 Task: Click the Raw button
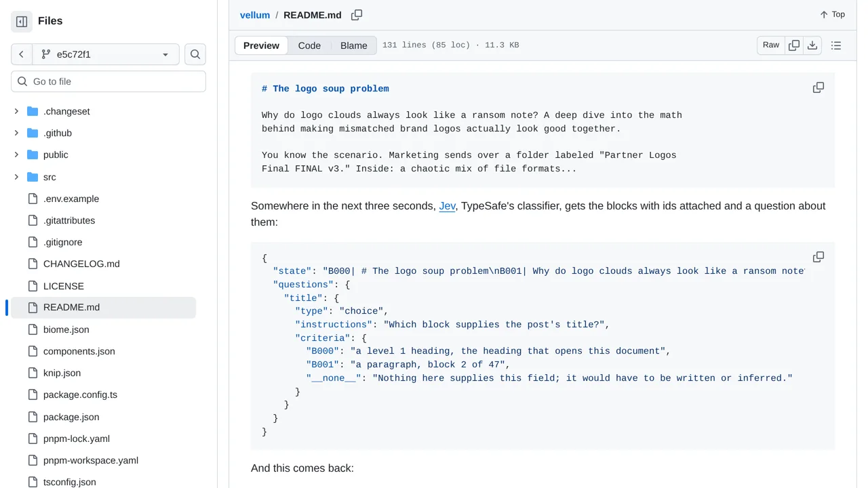coord(771,45)
